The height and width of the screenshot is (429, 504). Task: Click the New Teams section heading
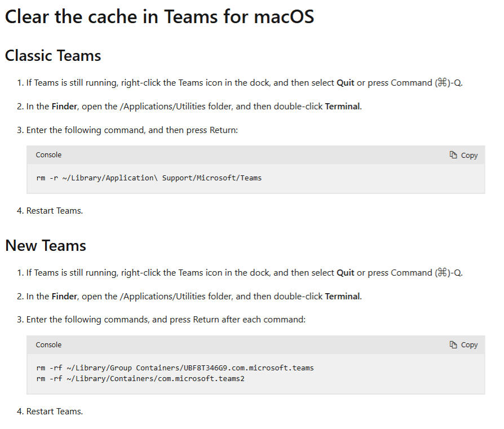tap(46, 246)
